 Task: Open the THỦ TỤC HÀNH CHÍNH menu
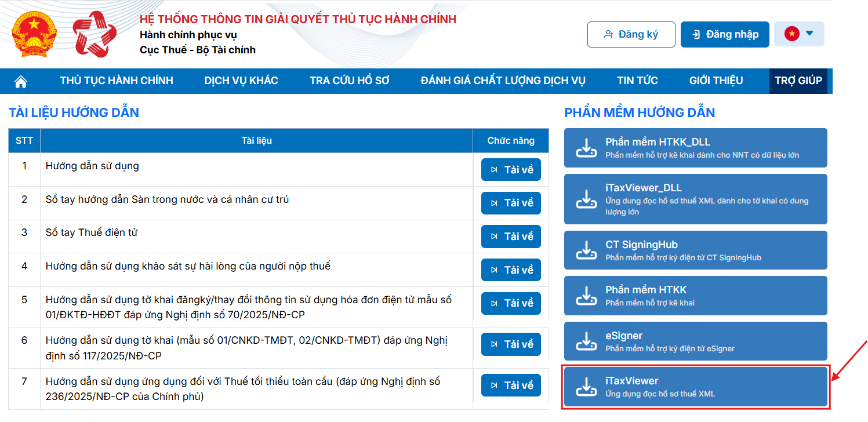(x=117, y=81)
